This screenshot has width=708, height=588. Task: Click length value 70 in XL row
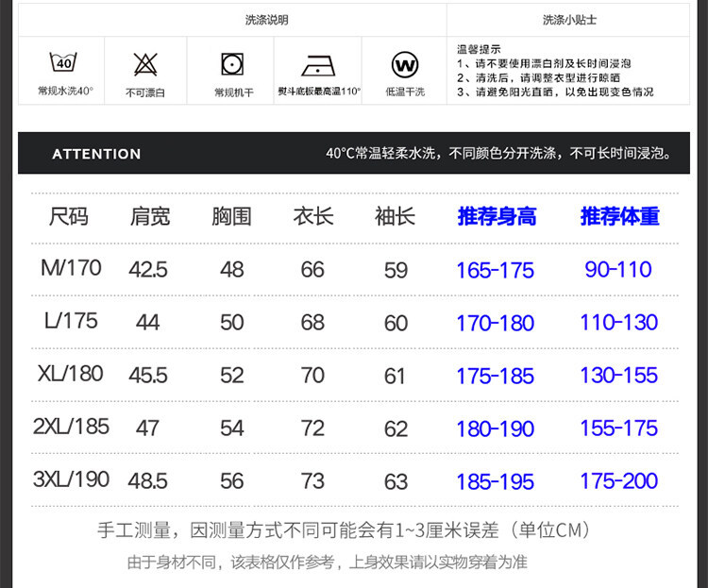312,376
